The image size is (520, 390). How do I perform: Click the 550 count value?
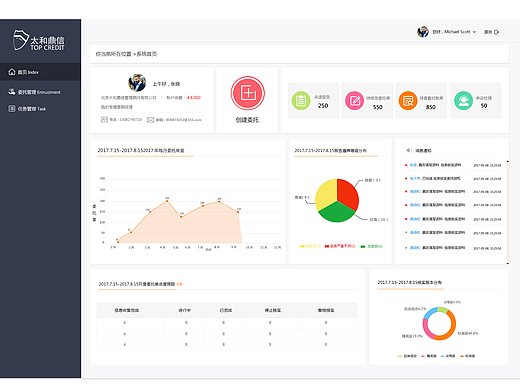click(x=377, y=107)
